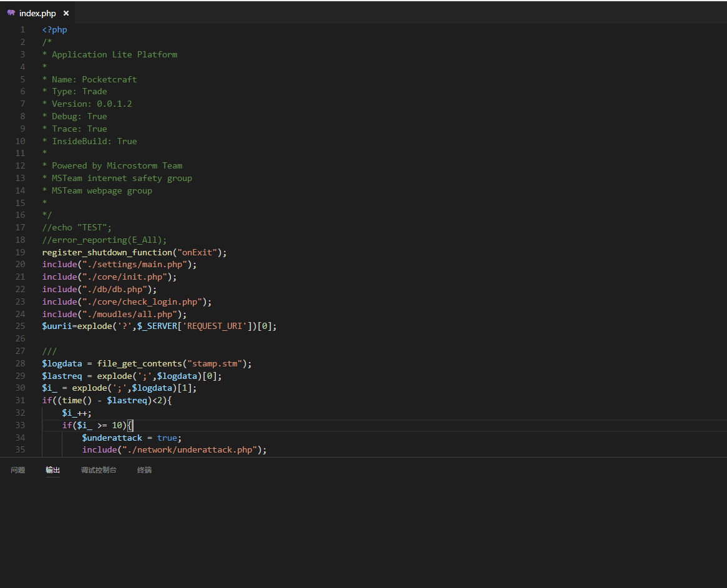Close the index.php editor tab

[66, 13]
